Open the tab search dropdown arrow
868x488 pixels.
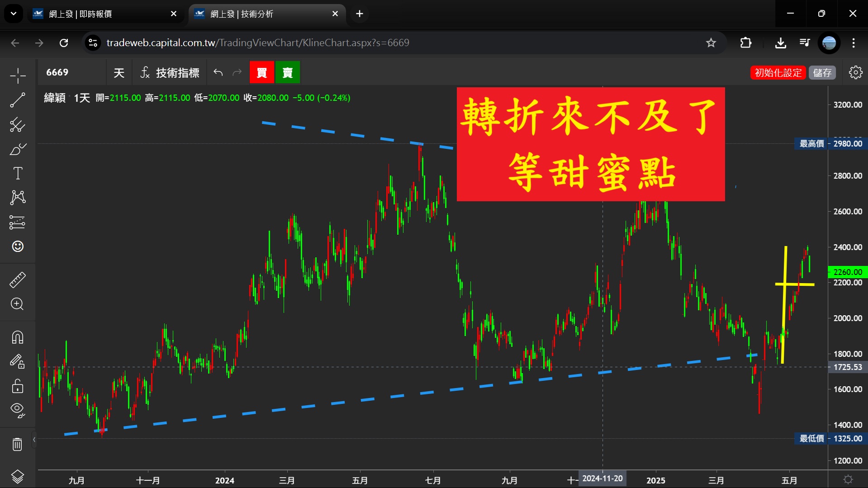click(x=14, y=14)
